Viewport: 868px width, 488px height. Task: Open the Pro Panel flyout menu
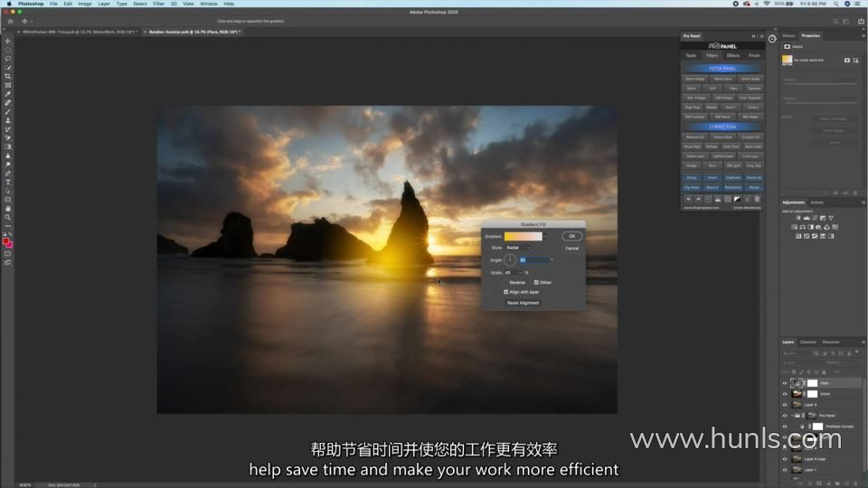click(x=761, y=36)
